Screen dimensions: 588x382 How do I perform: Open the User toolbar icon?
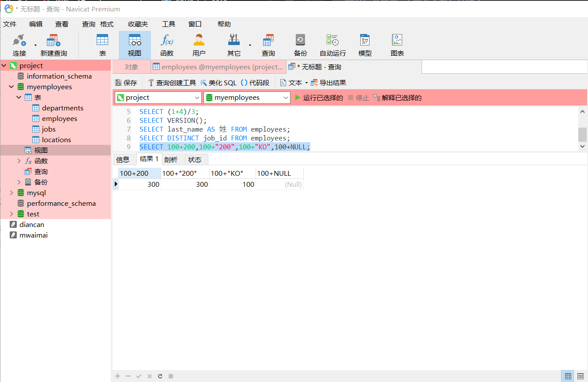pos(199,45)
